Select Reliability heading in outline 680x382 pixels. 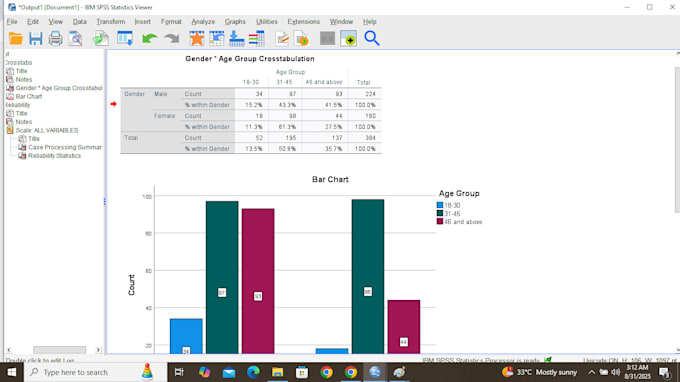pos(18,105)
